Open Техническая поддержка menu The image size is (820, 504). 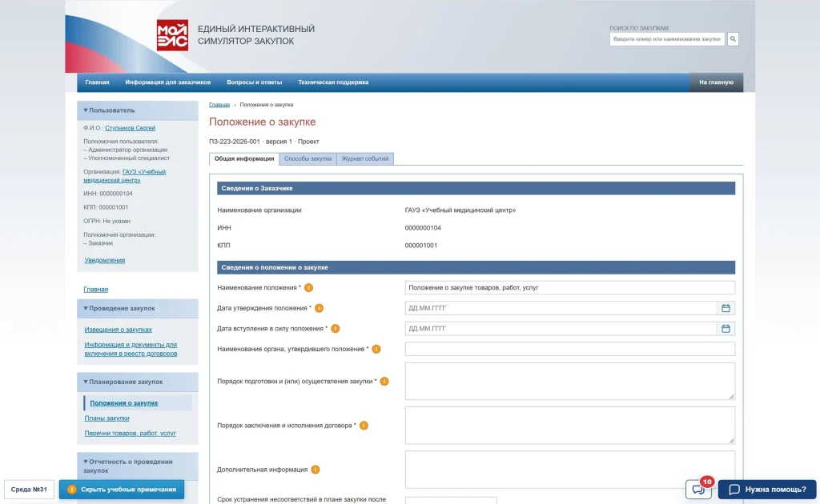(x=333, y=82)
